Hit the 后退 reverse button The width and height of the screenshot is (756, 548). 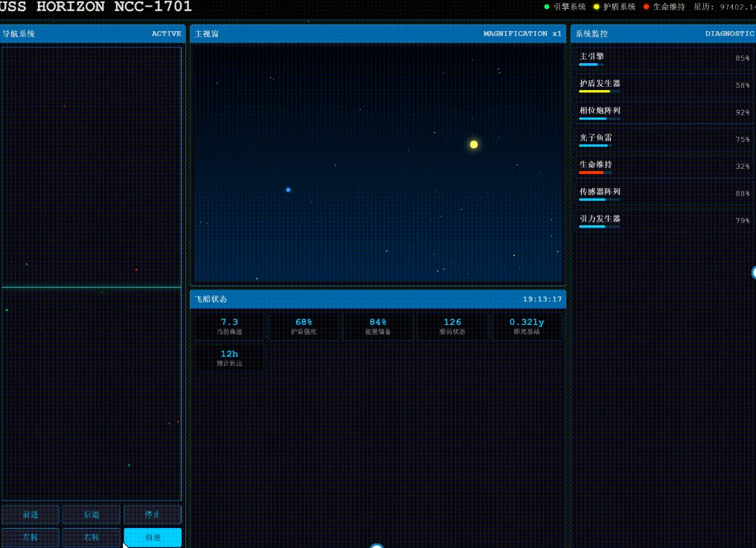[x=92, y=515]
